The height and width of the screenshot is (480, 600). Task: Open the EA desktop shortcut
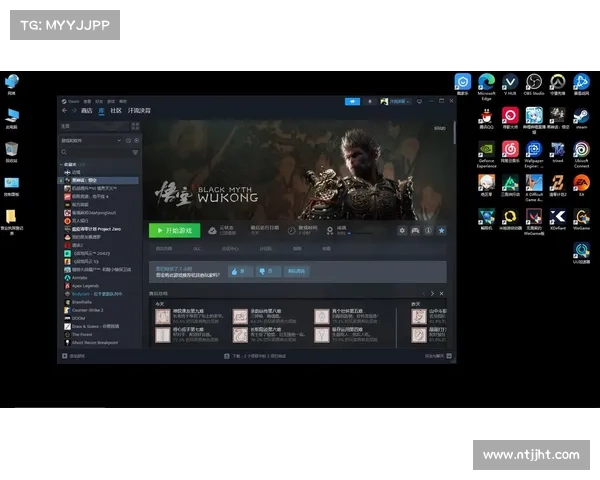581,185
